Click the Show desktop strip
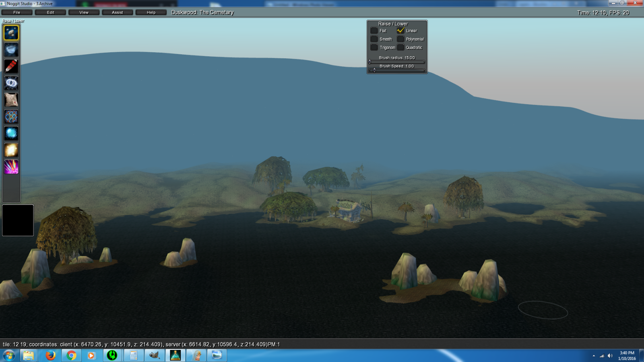The image size is (644, 362). 641,356
